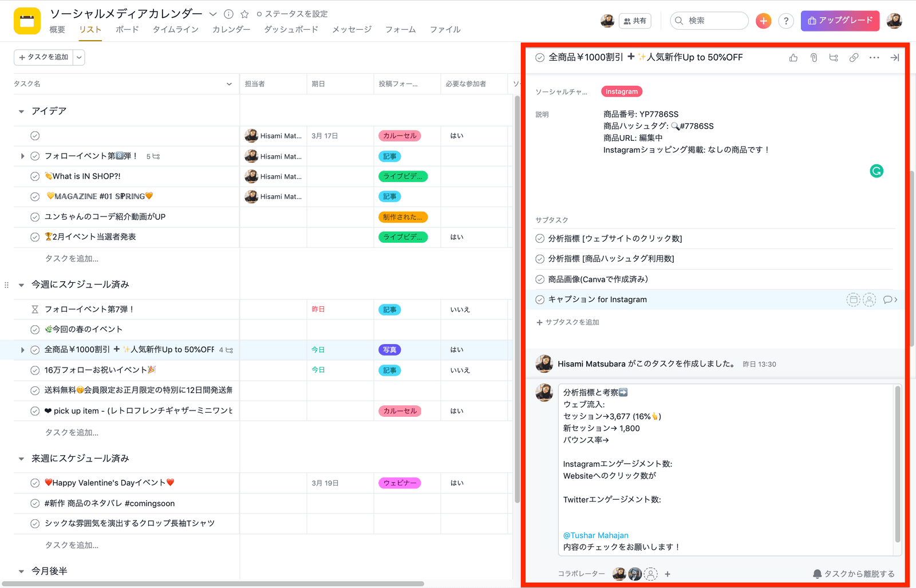The image size is (916, 588).
Task: Click the Instagram channel tag
Action: coord(622,92)
